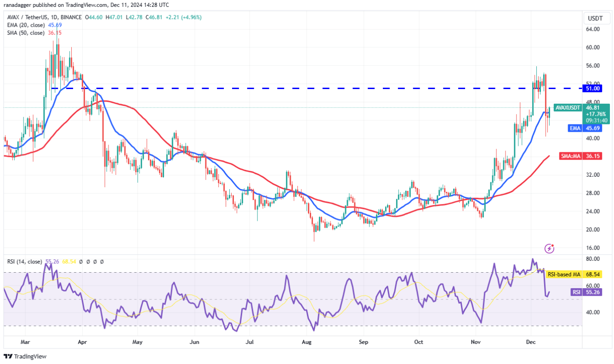
Task: Click the dashed blue horizontal line at 51.00
Action: click(x=317, y=88)
